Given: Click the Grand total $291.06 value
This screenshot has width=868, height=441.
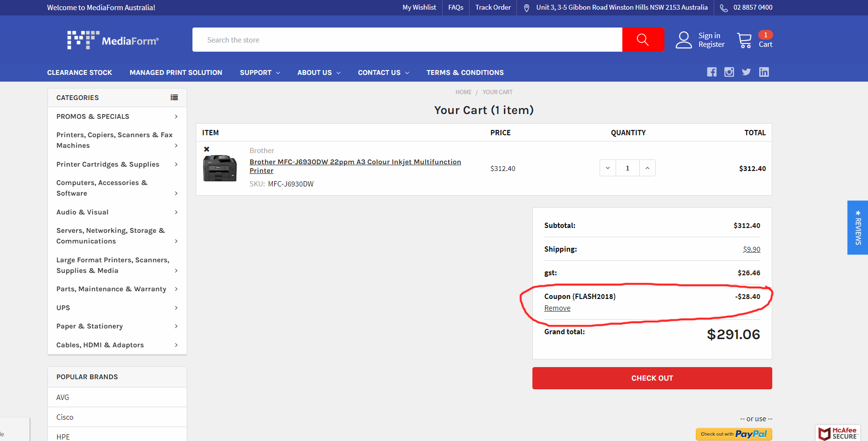Looking at the screenshot, I should pyautogui.click(x=733, y=334).
